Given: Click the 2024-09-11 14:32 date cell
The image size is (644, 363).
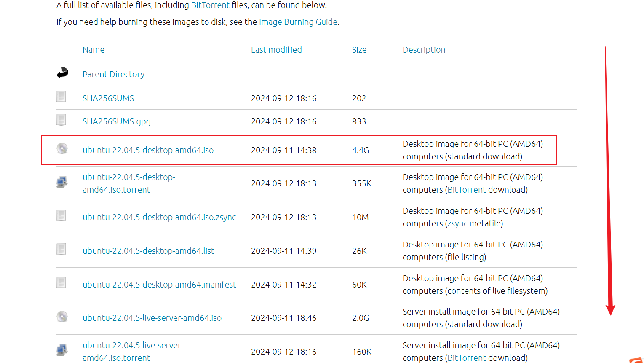Looking at the screenshot, I should 283,285.
